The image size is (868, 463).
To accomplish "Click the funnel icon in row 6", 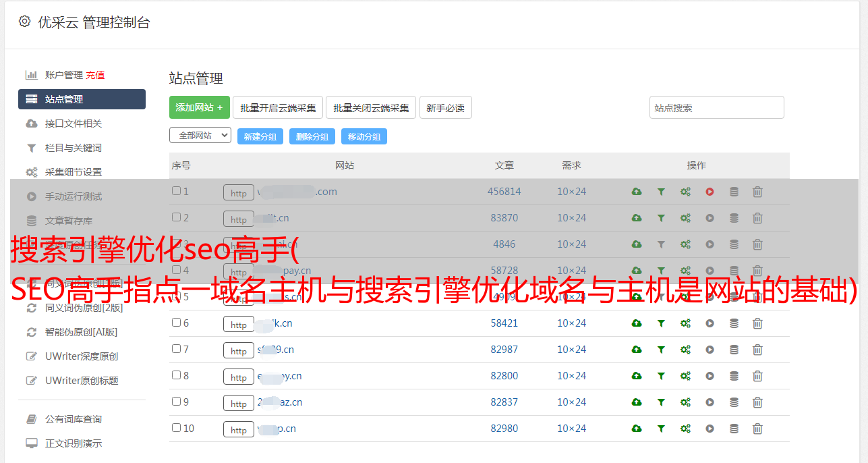I will [661, 323].
